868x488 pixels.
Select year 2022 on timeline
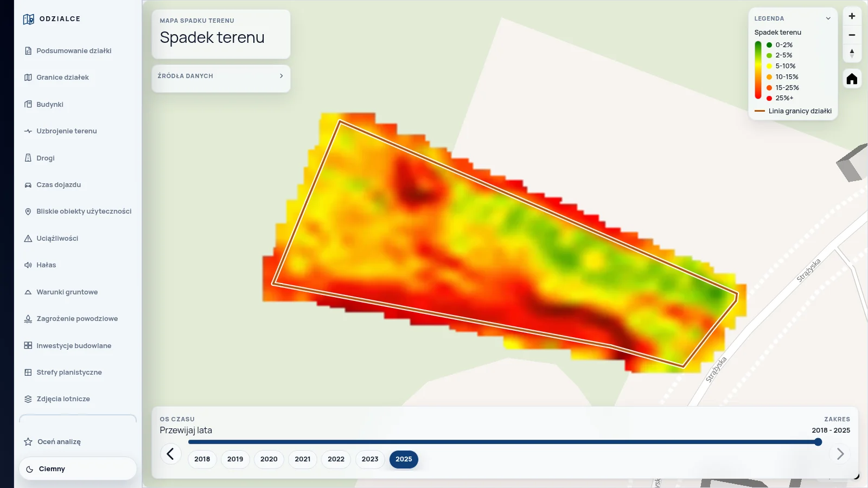point(336,459)
